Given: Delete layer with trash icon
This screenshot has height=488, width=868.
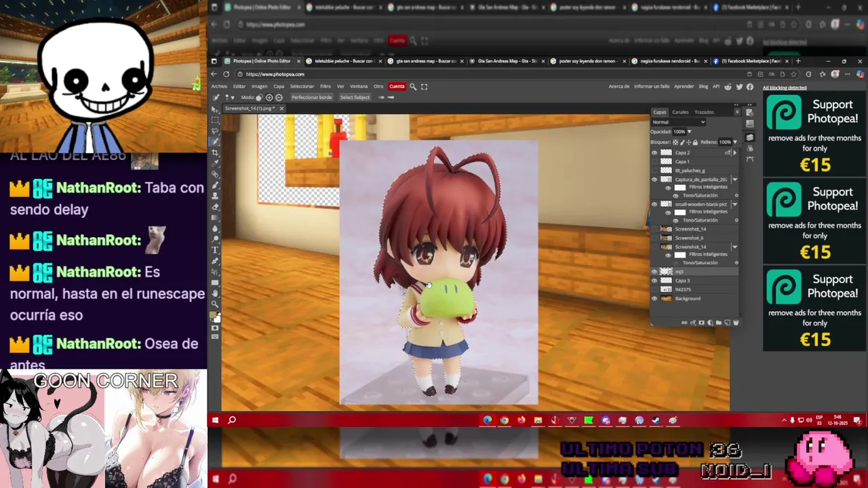Looking at the screenshot, I should (736, 322).
